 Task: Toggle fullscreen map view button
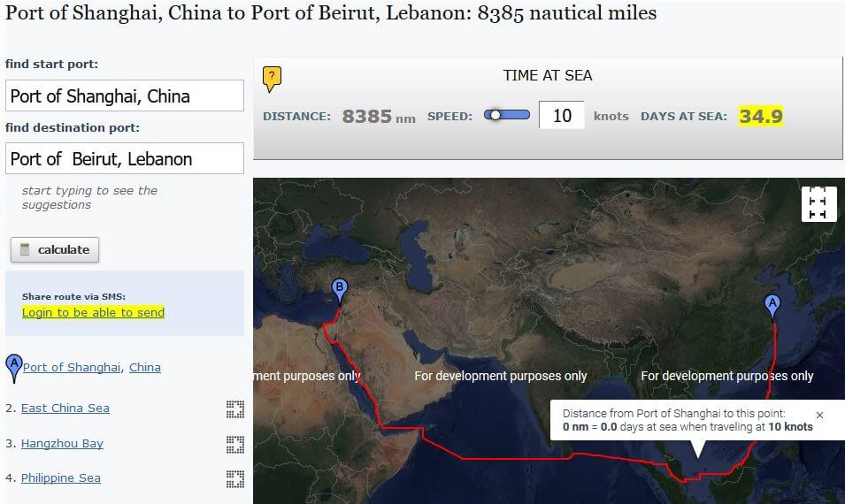pyautogui.click(x=818, y=204)
